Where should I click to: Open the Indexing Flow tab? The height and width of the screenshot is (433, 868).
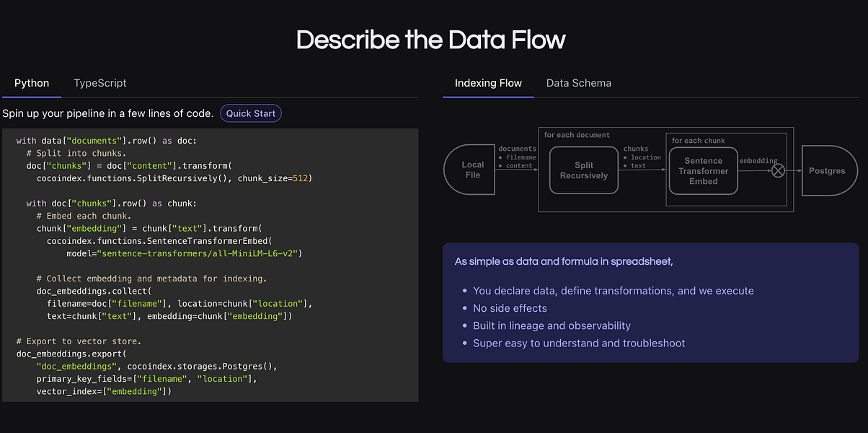tap(488, 83)
